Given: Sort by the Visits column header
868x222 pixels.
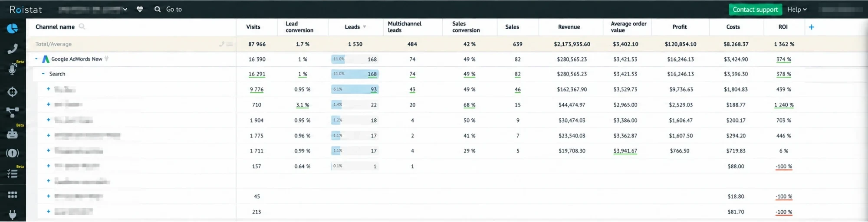Looking at the screenshot, I should tap(253, 27).
